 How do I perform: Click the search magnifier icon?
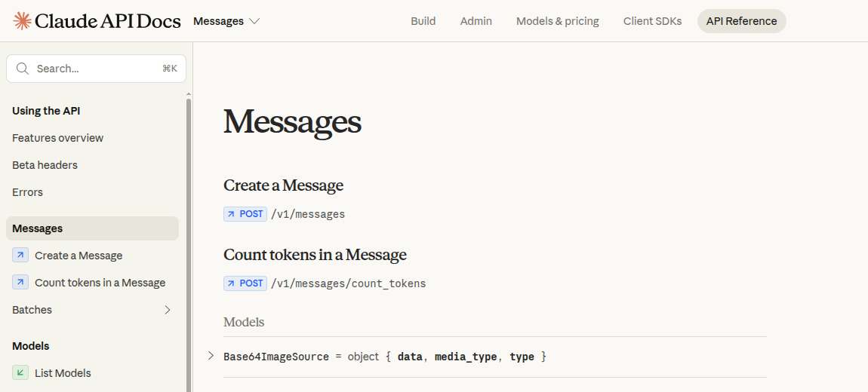coord(23,69)
